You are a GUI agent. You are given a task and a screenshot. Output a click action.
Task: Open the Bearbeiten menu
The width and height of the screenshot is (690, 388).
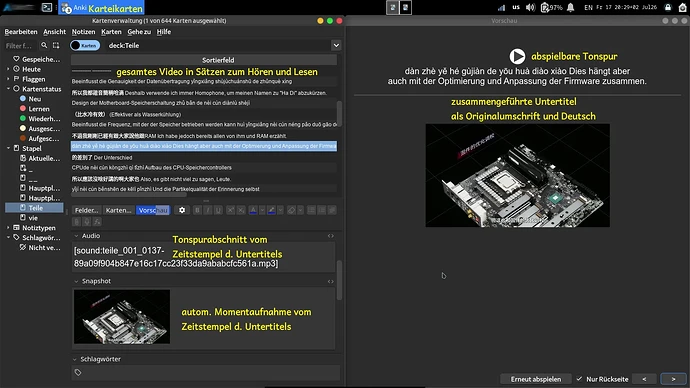click(21, 32)
